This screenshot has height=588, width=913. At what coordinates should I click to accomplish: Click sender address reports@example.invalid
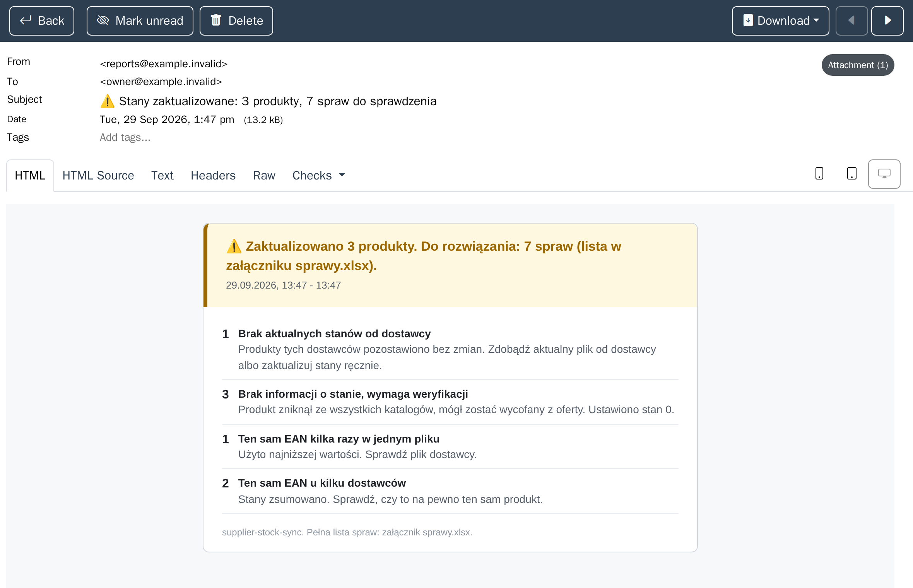(164, 64)
